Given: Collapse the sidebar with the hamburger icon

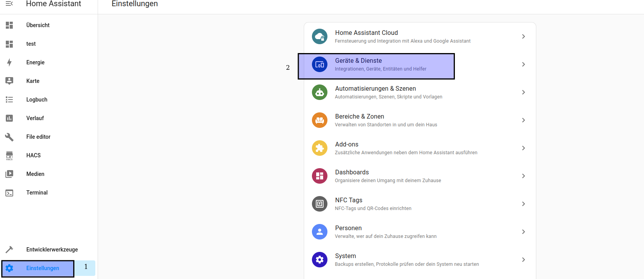Looking at the screenshot, I should click(x=9, y=4).
